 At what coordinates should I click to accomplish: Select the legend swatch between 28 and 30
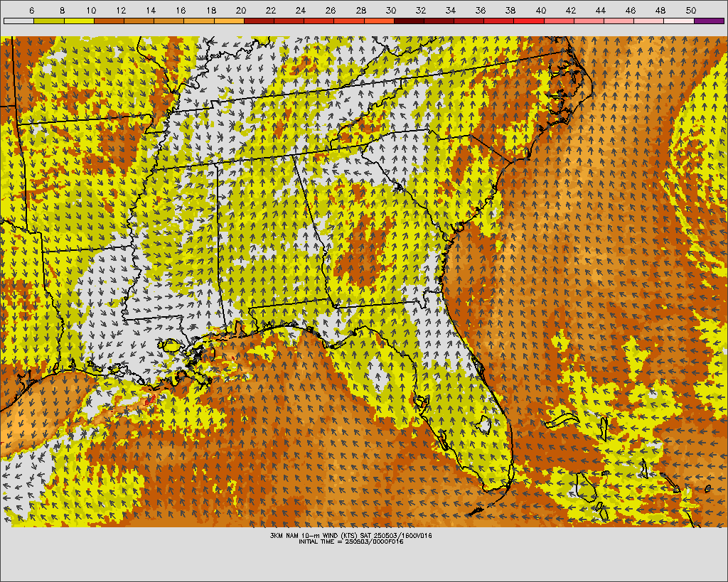coord(380,21)
